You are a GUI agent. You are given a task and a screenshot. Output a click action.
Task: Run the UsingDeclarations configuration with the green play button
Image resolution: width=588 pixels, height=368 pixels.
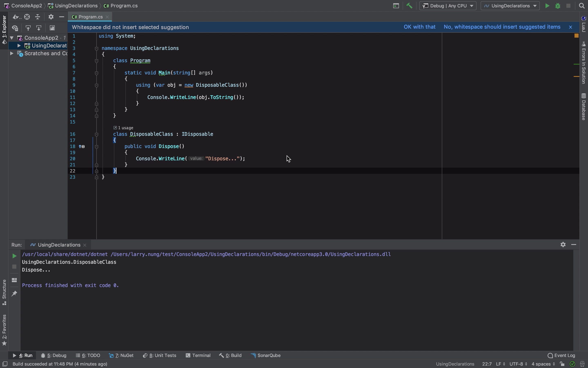tap(547, 6)
